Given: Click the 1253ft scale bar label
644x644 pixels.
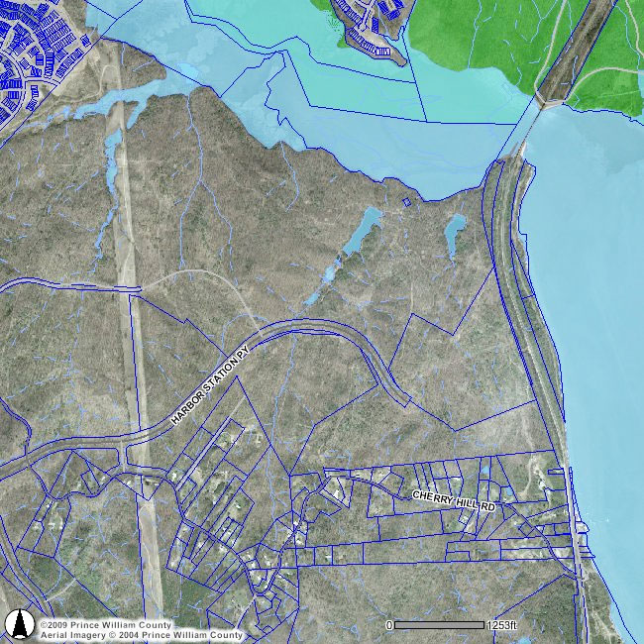Looking at the screenshot, I should [x=502, y=625].
